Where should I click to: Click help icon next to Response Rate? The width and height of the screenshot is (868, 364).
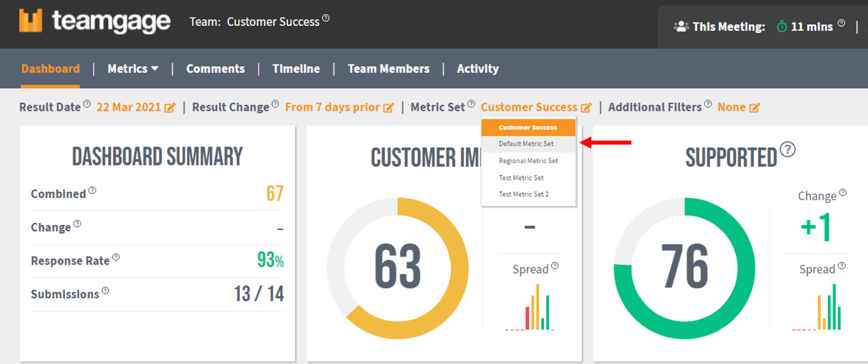point(116,257)
